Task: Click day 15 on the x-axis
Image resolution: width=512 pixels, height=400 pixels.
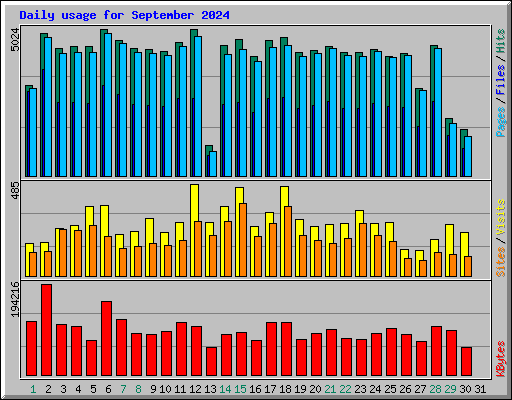Action: (x=240, y=389)
